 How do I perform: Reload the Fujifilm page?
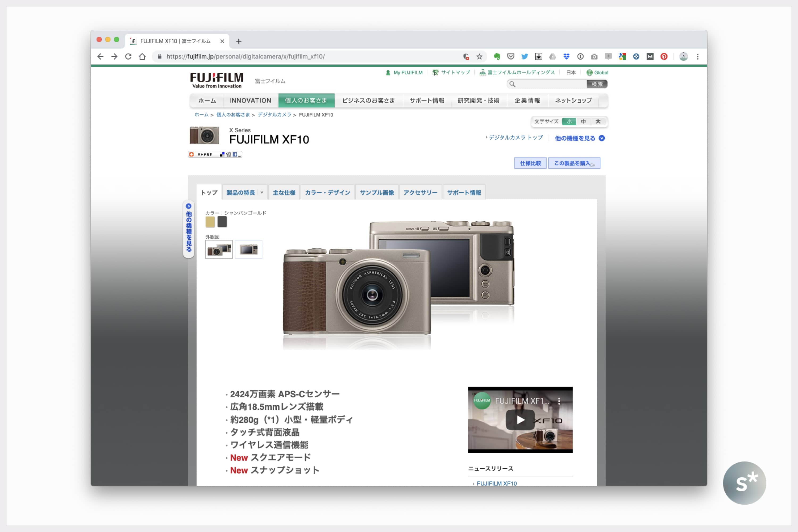pyautogui.click(x=128, y=57)
